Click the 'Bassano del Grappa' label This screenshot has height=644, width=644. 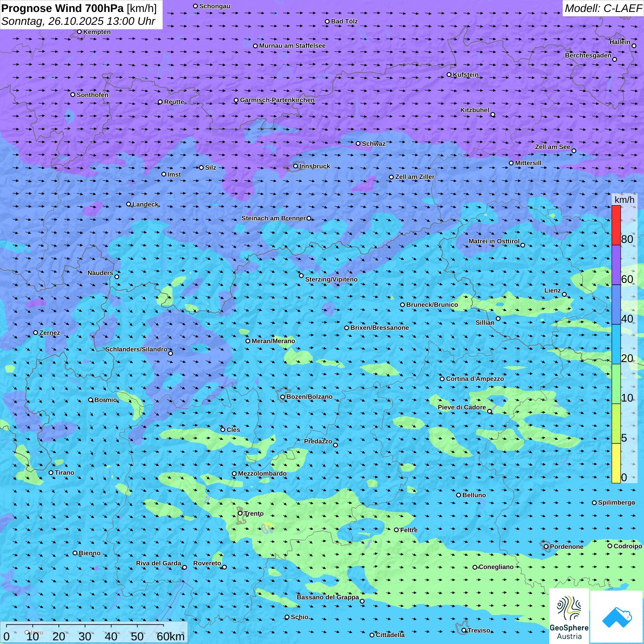tap(328, 597)
